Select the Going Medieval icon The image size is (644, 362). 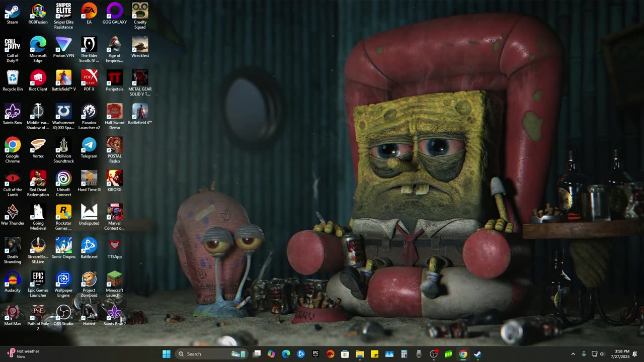38,217
